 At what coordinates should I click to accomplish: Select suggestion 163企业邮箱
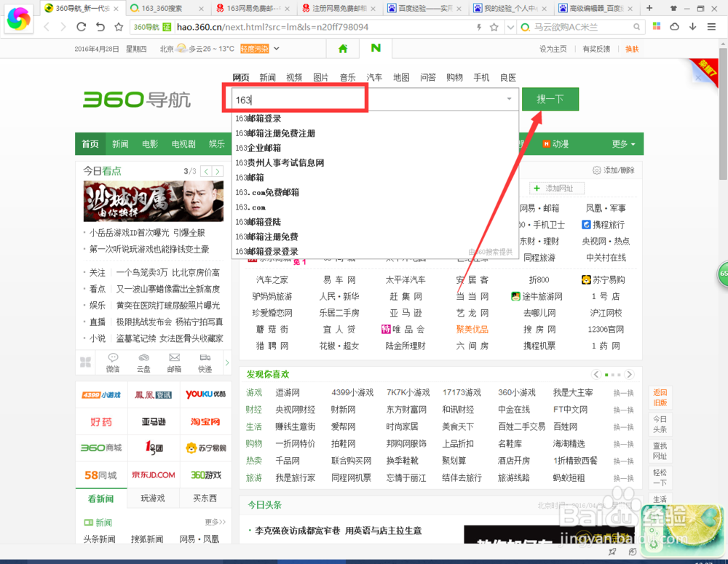pos(258,148)
